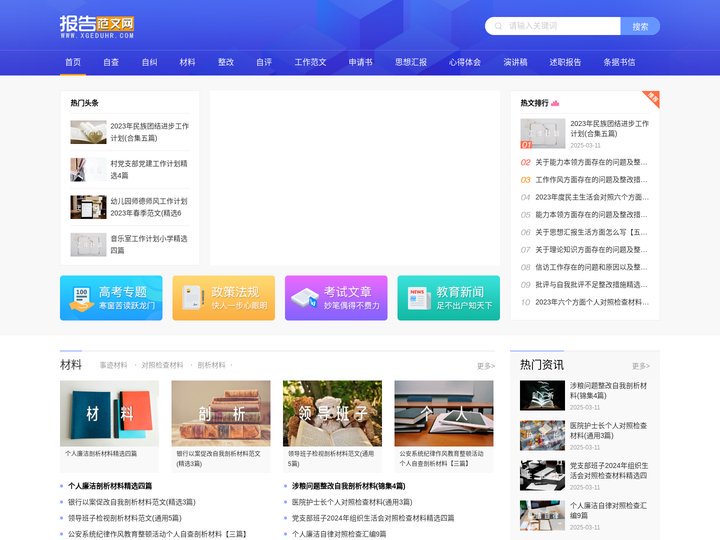
Task: Open list link 个人廉洁剖析材料精选四篇
Action: click(x=110, y=486)
